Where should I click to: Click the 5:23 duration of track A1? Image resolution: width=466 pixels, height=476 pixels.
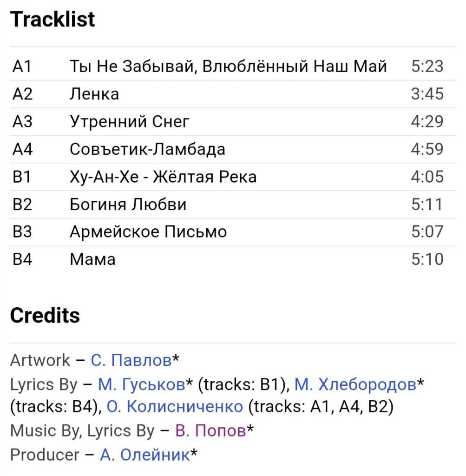tap(427, 66)
